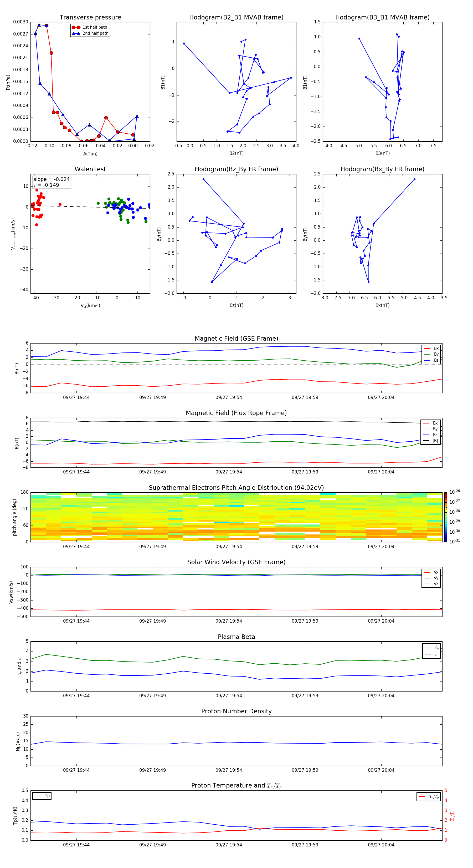Click the 'V_A(km/s)' axis label in WalenTest
The width and height of the screenshot is (473, 868).
(90, 306)
